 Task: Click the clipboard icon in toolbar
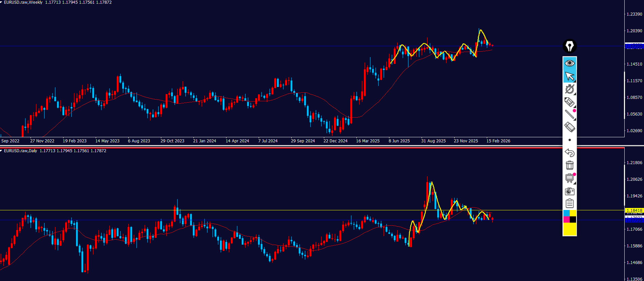point(569,204)
